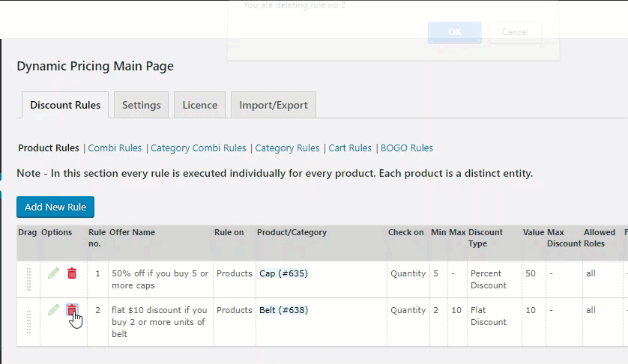Edit rule 2 with the pencil icon
Image resolution: width=628 pixels, height=364 pixels.
[53, 310]
